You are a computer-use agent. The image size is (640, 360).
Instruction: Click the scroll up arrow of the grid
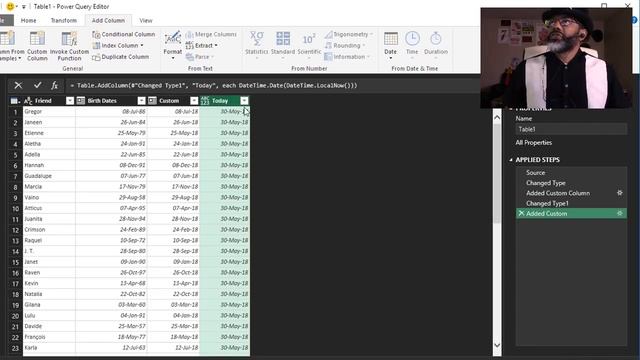click(497, 118)
